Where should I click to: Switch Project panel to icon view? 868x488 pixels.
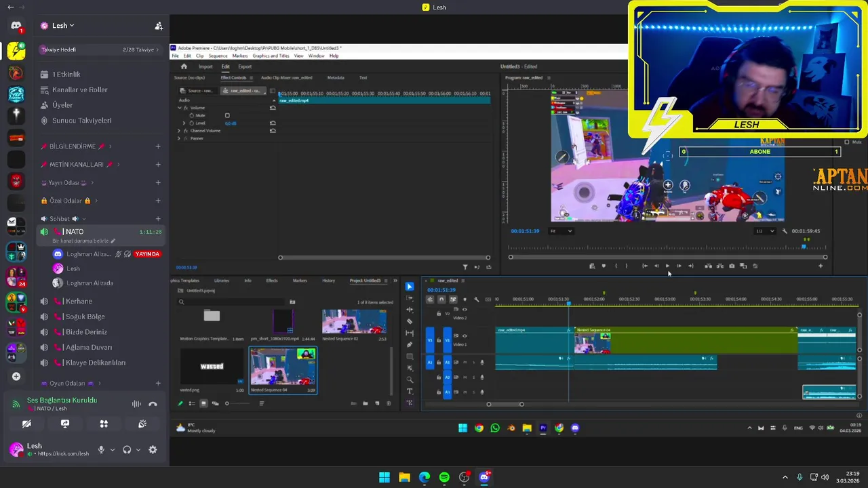(x=203, y=403)
